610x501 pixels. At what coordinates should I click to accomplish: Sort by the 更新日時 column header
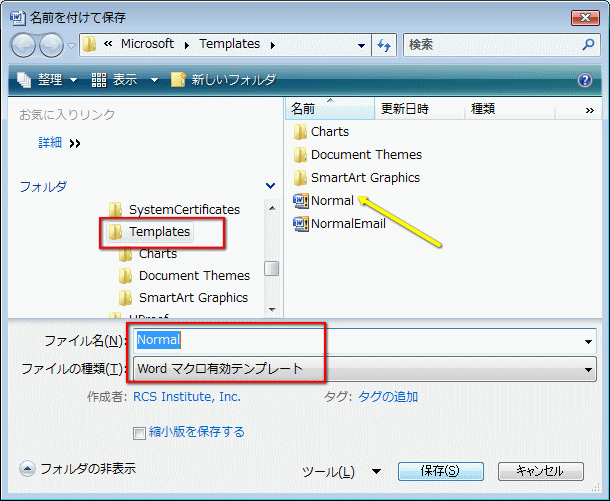click(x=419, y=109)
